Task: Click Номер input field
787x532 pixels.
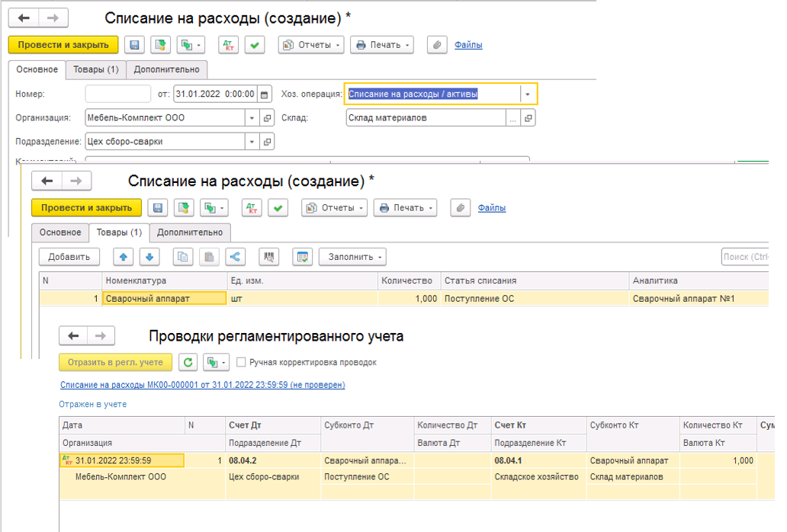Action: point(118,94)
